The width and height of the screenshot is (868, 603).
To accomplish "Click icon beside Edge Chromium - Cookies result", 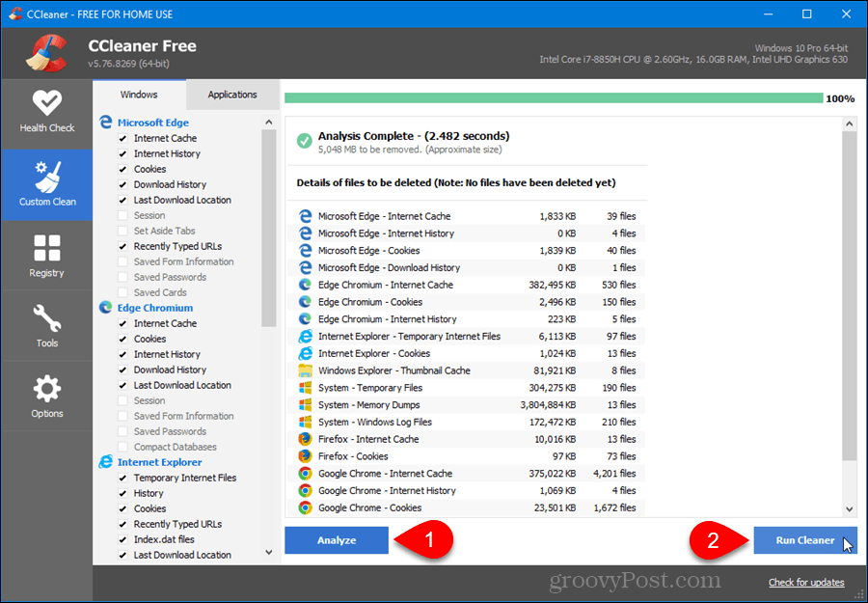I will 305,302.
